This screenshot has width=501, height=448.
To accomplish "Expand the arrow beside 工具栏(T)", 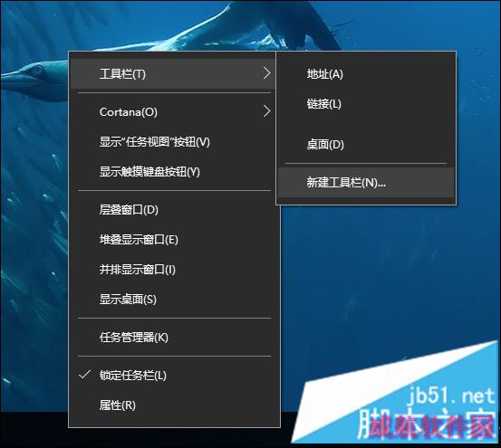I will (266, 73).
